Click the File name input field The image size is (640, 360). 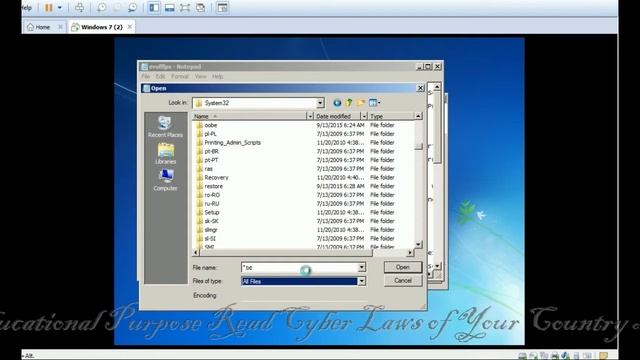tap(299, 268)
